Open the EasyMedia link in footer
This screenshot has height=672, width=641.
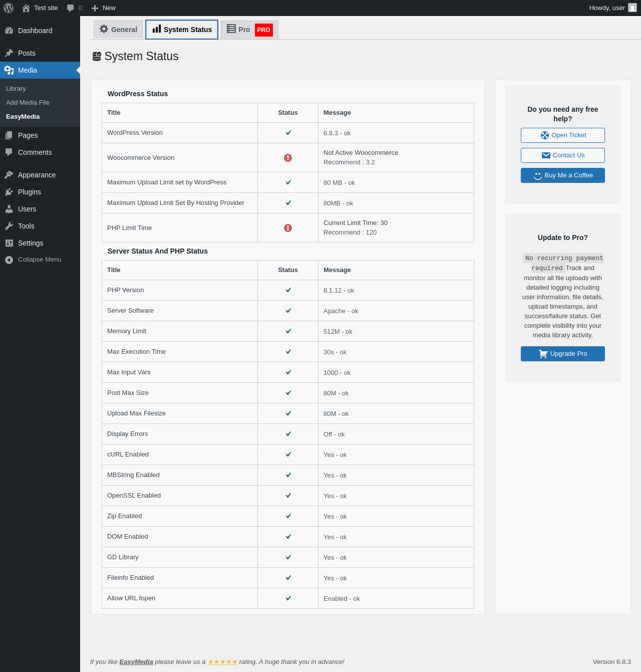(x=136, y=662)
